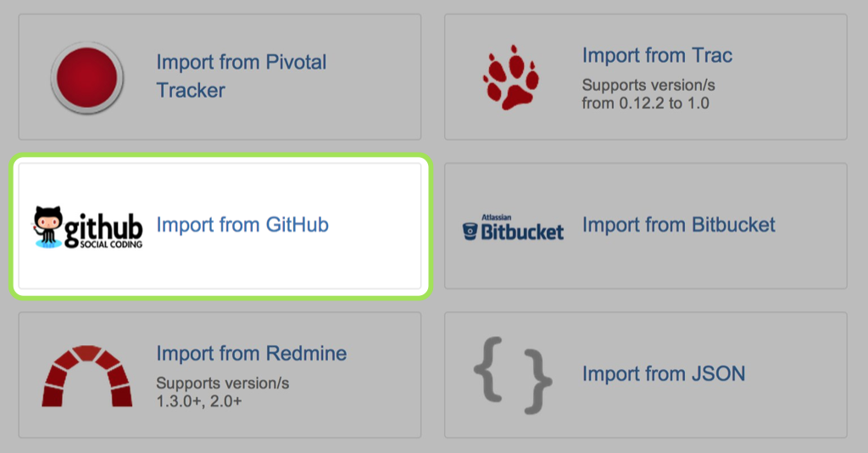Open the Import from Pivotal Tracker link
This screenshot has width=868, height=453.
tap(242, 75)
